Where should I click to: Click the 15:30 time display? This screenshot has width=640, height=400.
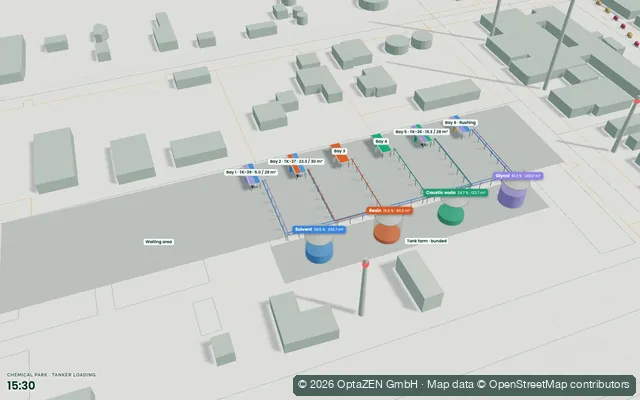tap(21, 385)
